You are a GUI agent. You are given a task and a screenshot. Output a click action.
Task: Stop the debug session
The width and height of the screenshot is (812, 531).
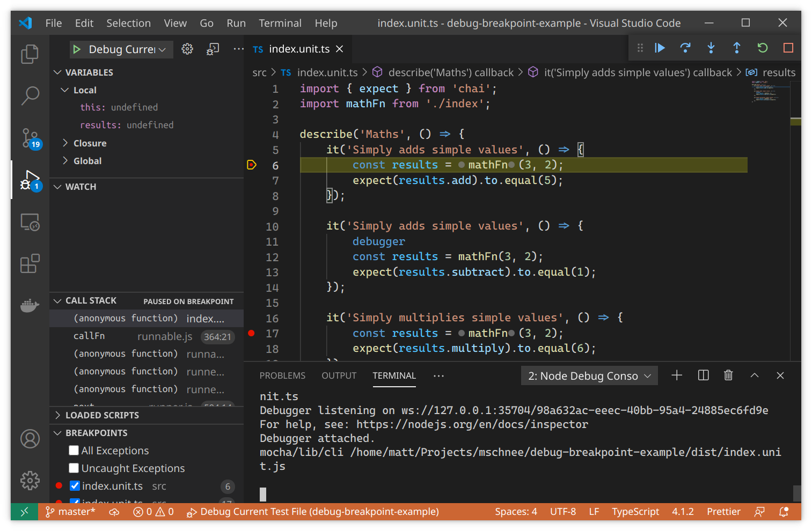coord(788,48)
